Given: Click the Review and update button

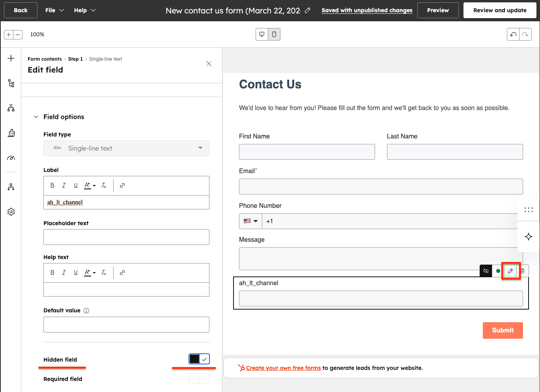Looking at the screenshot, I should pyautogui.click(x=500, y=10).
